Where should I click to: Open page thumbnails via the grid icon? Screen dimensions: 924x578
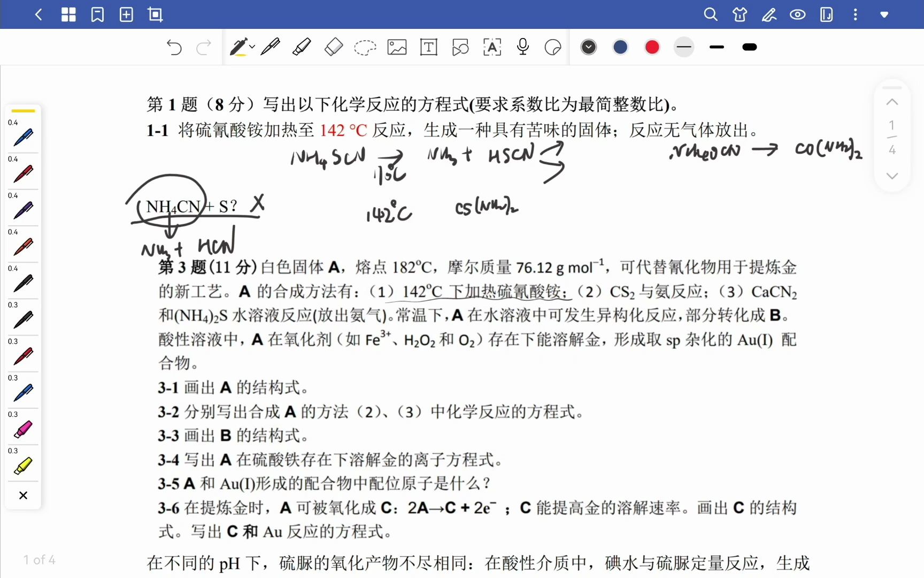click(68, 14)
